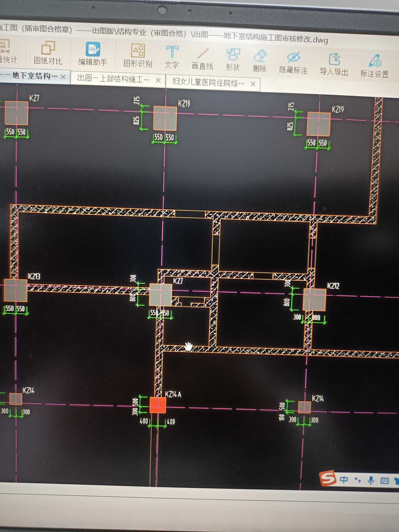This screenshot has width=399, height=532.
Task: Select the KZ12 column block
Action: pyautogui.click(x=314, y=300)
